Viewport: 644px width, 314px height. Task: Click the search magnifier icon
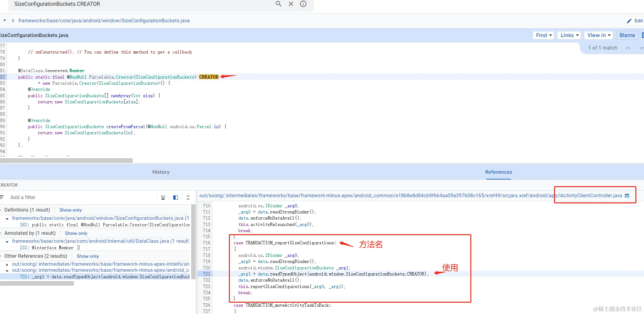click(x=278, y=4)
